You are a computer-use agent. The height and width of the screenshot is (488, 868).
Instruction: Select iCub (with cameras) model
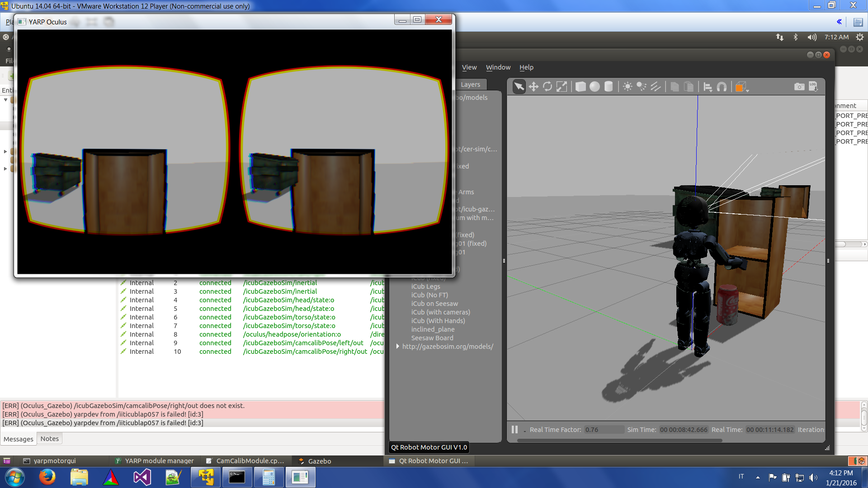[440, 312]
